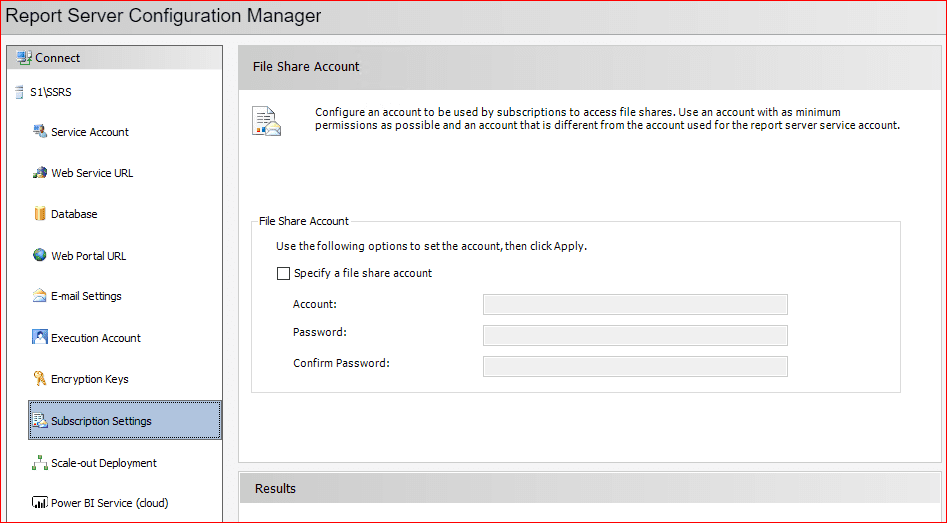Go to the Database page label
947x523 pixels.
(x=74, y=214)
